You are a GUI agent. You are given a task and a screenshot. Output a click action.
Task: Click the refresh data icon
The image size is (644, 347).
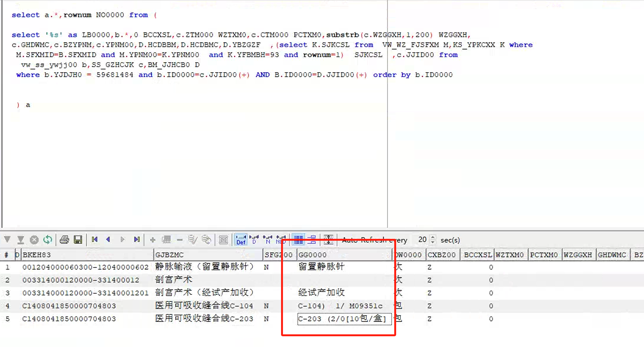point(48,240)
